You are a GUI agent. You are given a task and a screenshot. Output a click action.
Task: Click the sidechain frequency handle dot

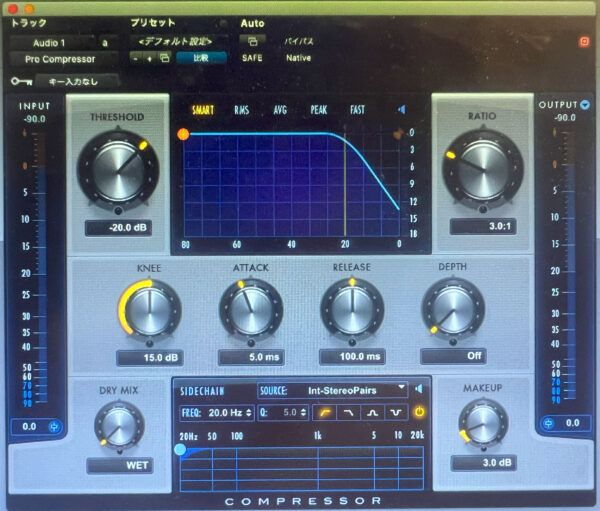click(180, 449)
